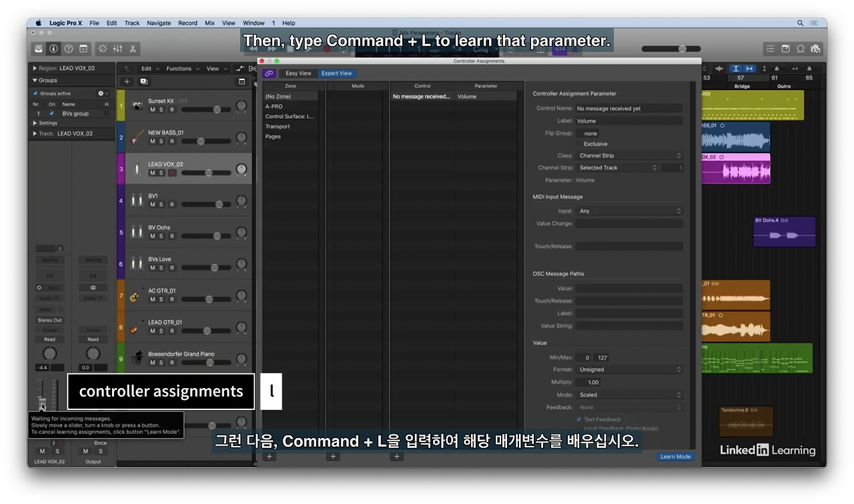
Task: Open the Mode Scaled dropdown
Action: point(629,395)
